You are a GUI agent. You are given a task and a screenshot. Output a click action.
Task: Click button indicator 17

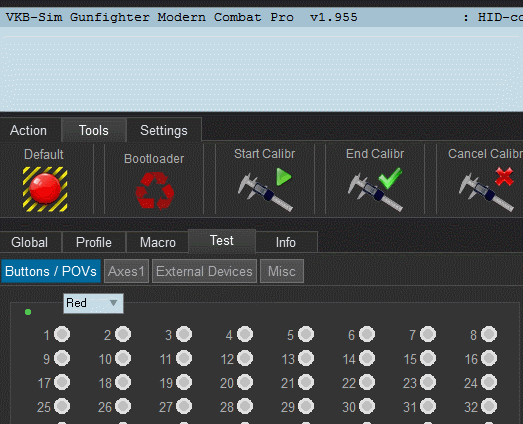coord(62,382)
